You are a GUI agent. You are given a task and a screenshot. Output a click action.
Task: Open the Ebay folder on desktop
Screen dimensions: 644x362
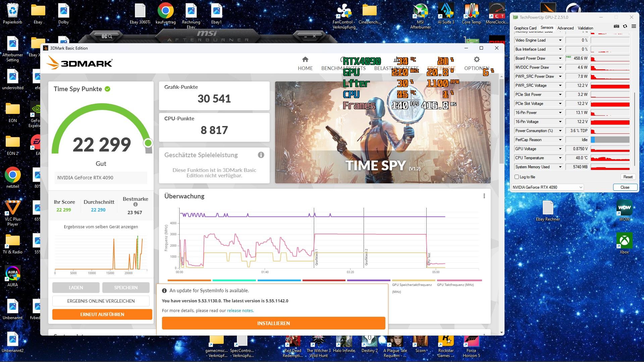point(38,13)
